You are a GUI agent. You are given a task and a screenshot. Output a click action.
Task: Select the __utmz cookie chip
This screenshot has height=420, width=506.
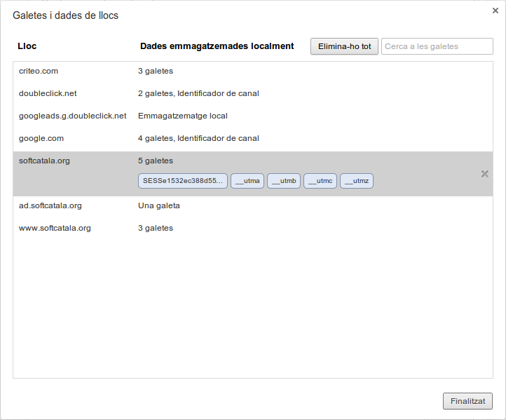point(357,181)
